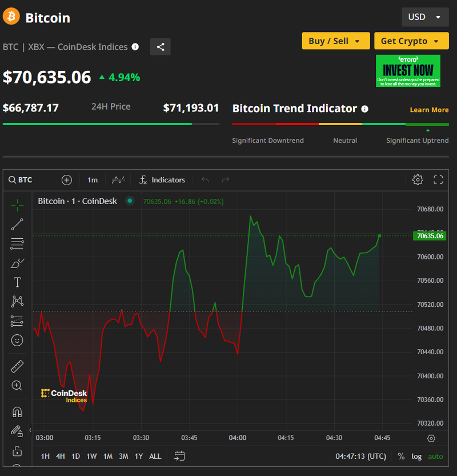Open the USD currency dropdown

coord(425,17)
